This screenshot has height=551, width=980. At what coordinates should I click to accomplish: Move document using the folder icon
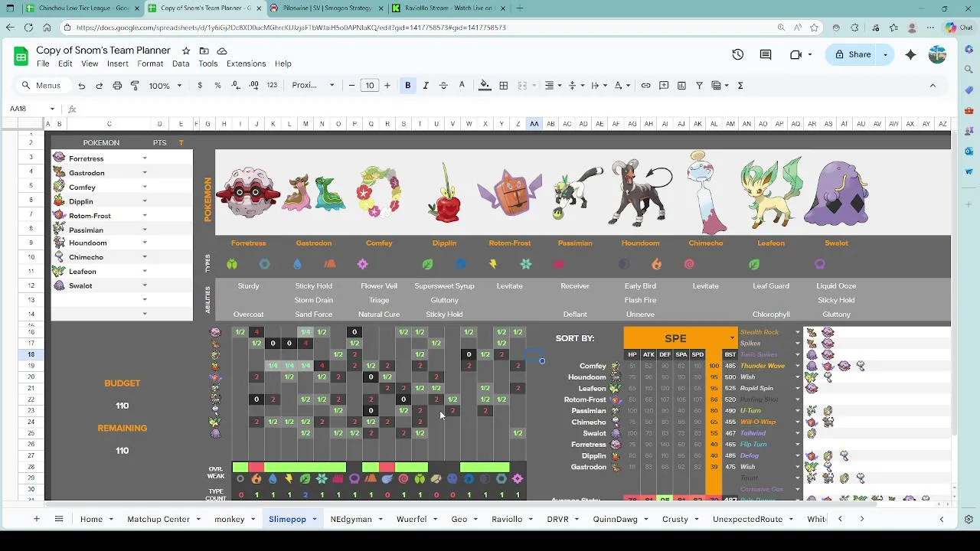[204, 51]
